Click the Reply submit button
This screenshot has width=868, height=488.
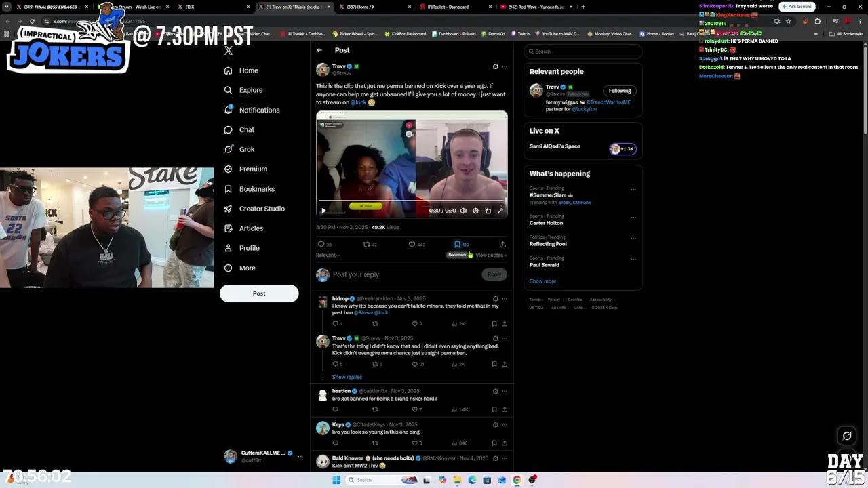(494, 274)
